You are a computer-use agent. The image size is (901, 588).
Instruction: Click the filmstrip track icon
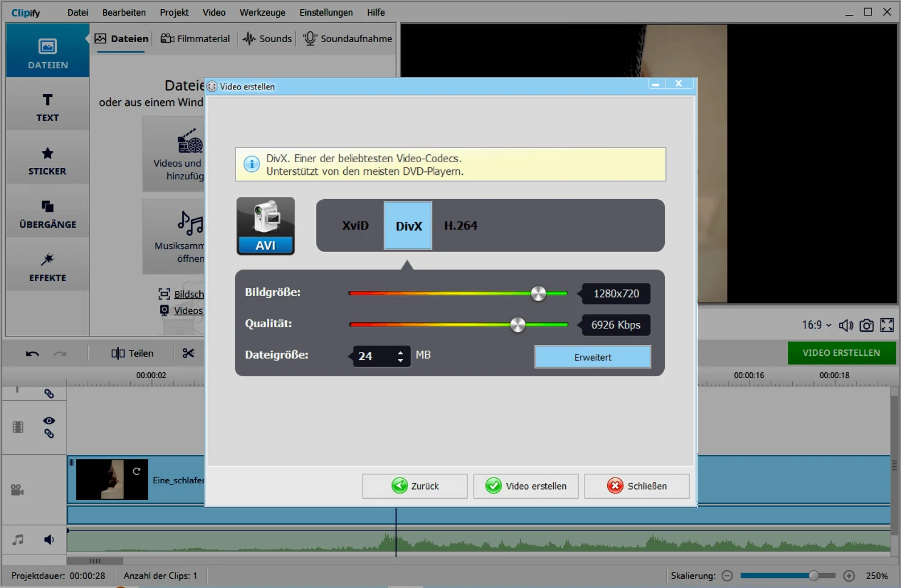coord(18,427)
